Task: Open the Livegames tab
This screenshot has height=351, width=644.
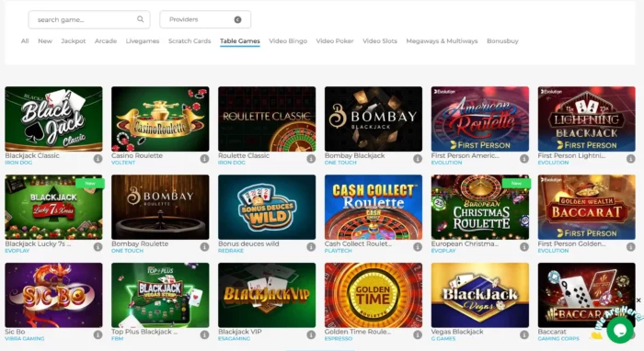Action: [x=143, y=41]
